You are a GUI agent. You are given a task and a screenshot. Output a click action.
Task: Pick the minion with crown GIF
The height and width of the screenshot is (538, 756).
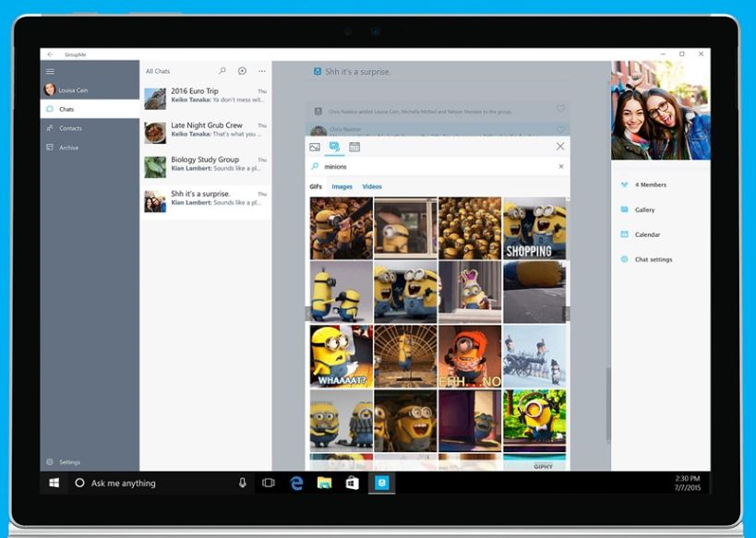pos(470,293)
